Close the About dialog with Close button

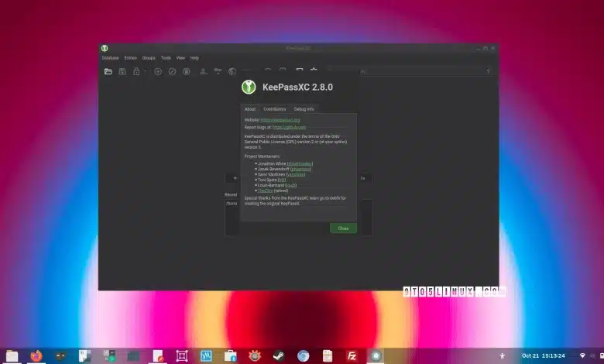tap(343, 228)
